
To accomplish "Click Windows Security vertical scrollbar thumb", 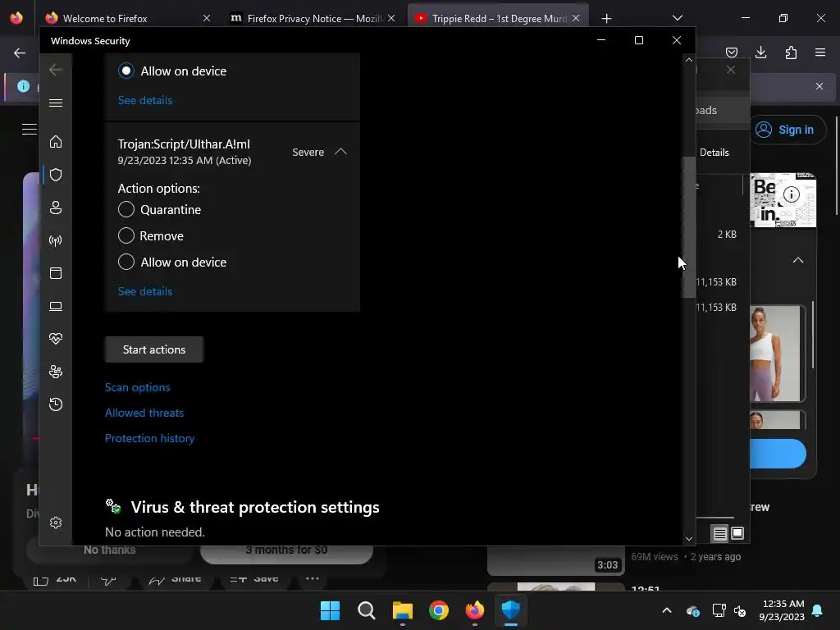I will coord(688,228).
